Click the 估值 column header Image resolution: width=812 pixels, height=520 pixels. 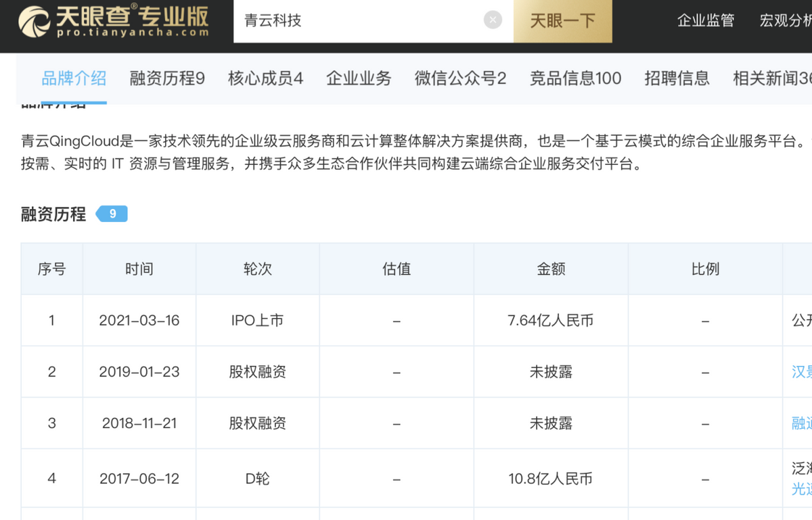point(397,269)
